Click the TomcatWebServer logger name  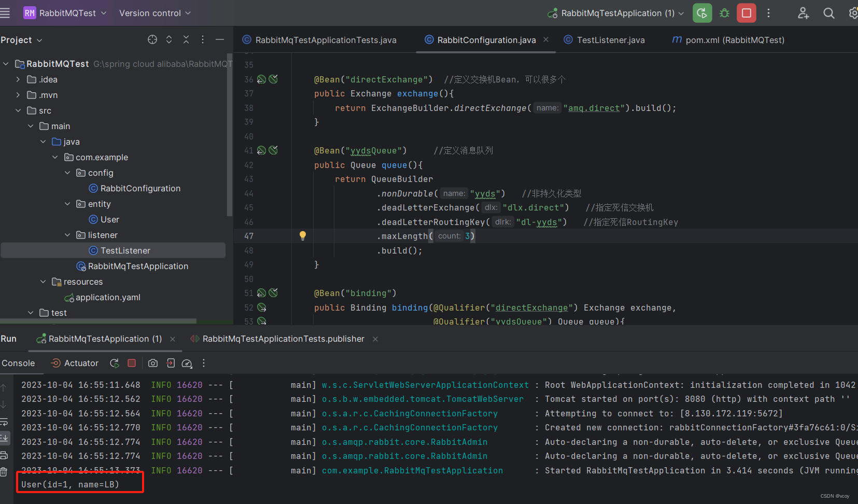[423, 399]
